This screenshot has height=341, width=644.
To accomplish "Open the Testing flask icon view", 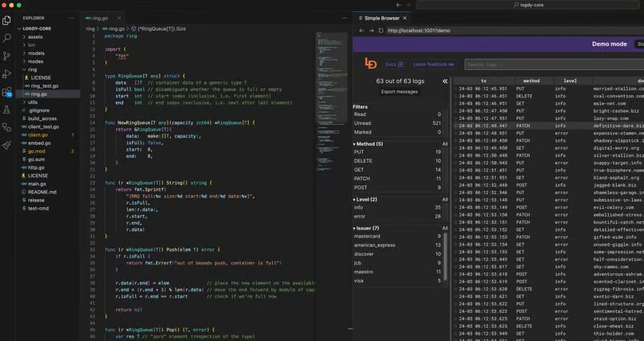I will click(x=7, y=110).
